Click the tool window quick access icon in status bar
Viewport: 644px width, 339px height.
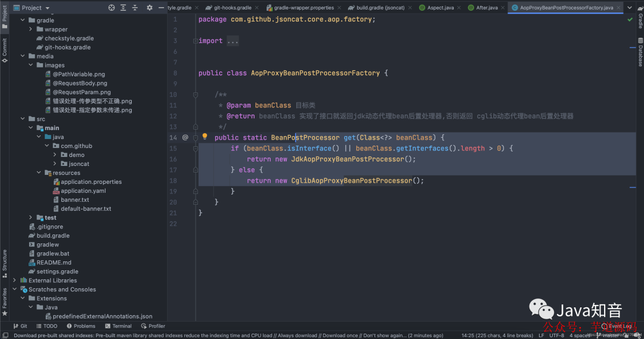[5, 335]
